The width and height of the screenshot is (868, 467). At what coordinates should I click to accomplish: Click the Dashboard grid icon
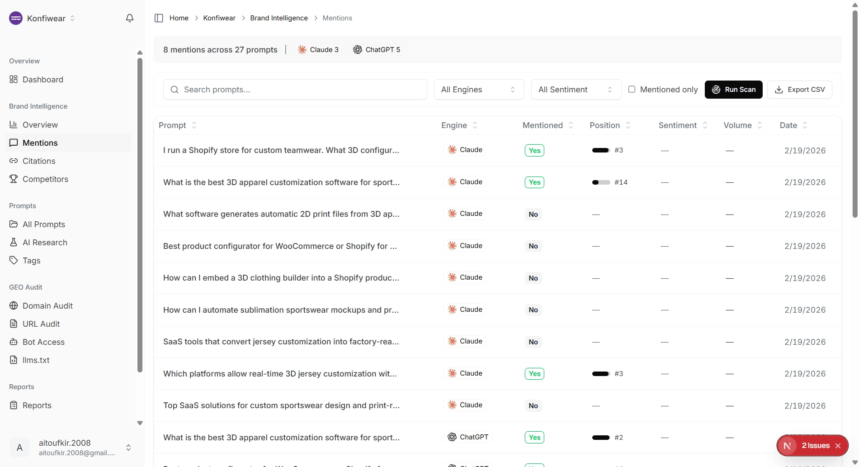[x=14, y=80]
